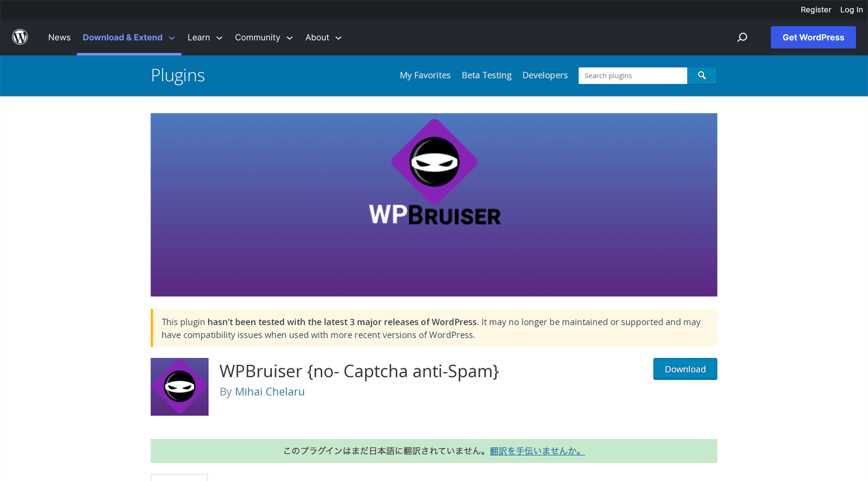Image resolution: width=868 pixels, height=481 pixels.
Task: Open the Learn menu
Action: [198, 38]
